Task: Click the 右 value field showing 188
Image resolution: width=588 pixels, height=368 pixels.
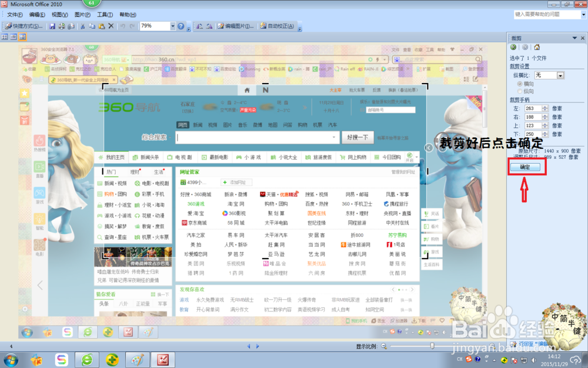Action: coord(533,117)
